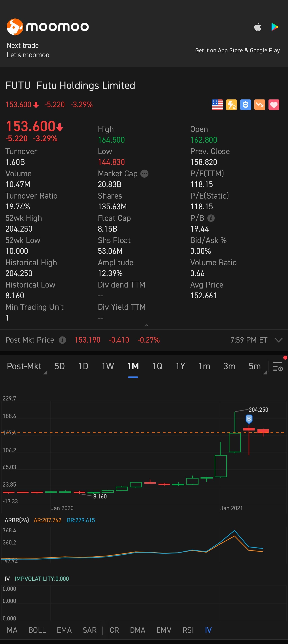Tap the US flag market icon
Viewport: 288px width, 644px height.
point(217,105)
